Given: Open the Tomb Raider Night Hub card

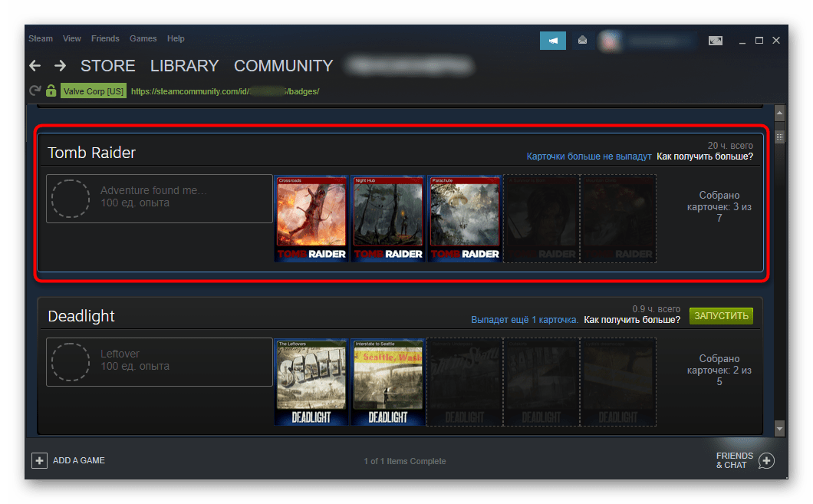Looking at the screenshot, I should (x=388, y=219).
